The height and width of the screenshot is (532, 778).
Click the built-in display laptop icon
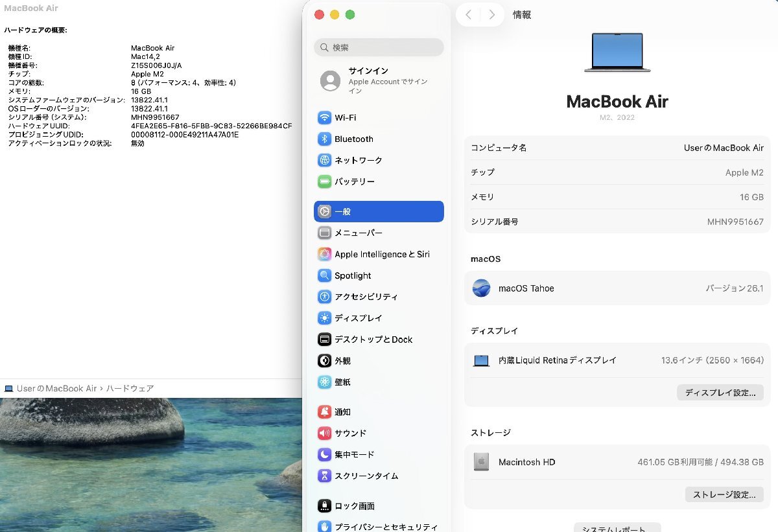pyautogui.click(x=481, y=360)
